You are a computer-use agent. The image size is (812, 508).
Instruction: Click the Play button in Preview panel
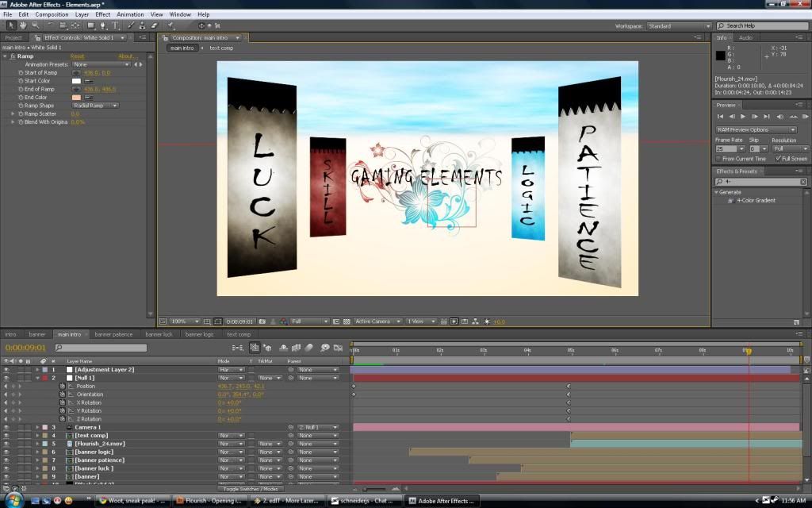click(743, 117)
